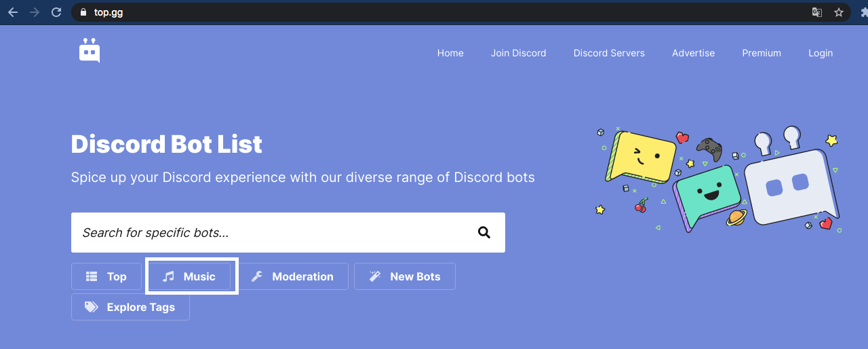The image size is (868, 349).
Task: Click the top.gg address bar URL
Action: (108, 12)
